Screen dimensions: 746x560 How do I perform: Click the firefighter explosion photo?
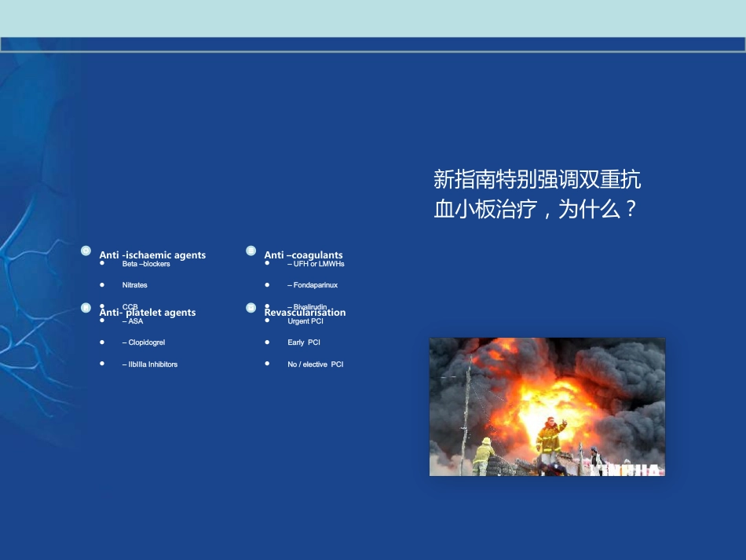[x=547, y=407]
